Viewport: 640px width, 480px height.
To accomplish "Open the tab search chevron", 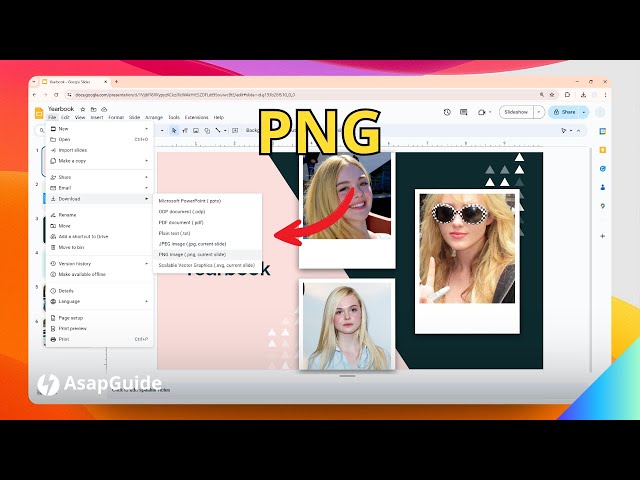I will 34,82.
